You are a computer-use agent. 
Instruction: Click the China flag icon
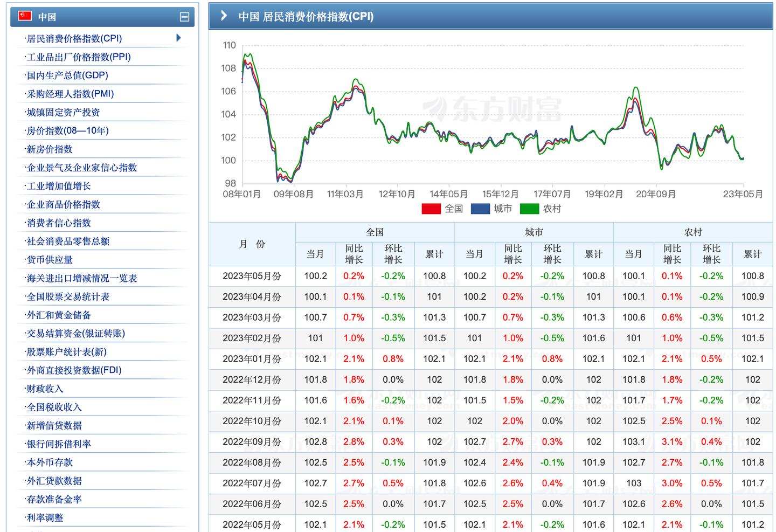(25, 16)
